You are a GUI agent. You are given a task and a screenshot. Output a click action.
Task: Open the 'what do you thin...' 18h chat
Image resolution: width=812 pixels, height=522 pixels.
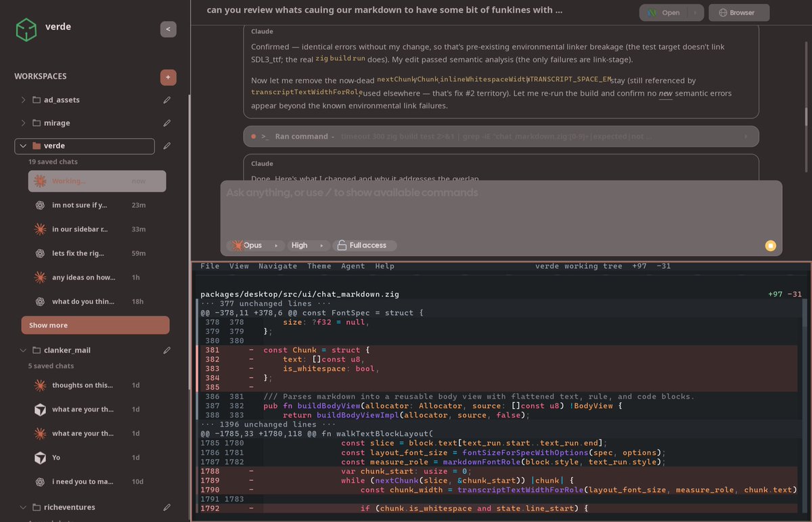tap(97, 301)
